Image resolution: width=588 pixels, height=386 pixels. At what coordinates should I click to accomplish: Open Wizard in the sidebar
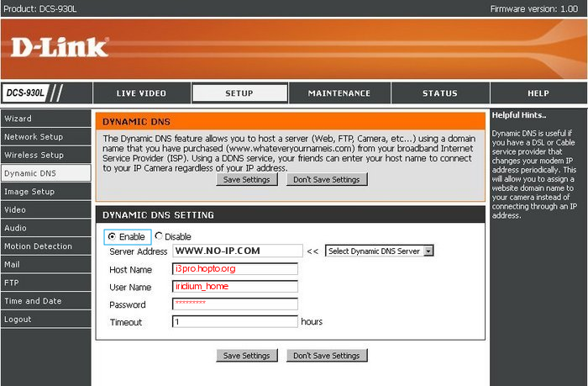click(45, 119)
